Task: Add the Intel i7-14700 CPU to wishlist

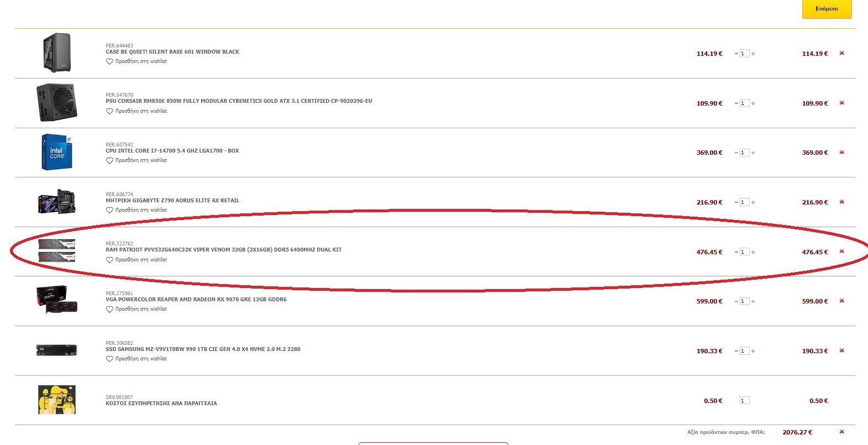Action: [136, 160]
